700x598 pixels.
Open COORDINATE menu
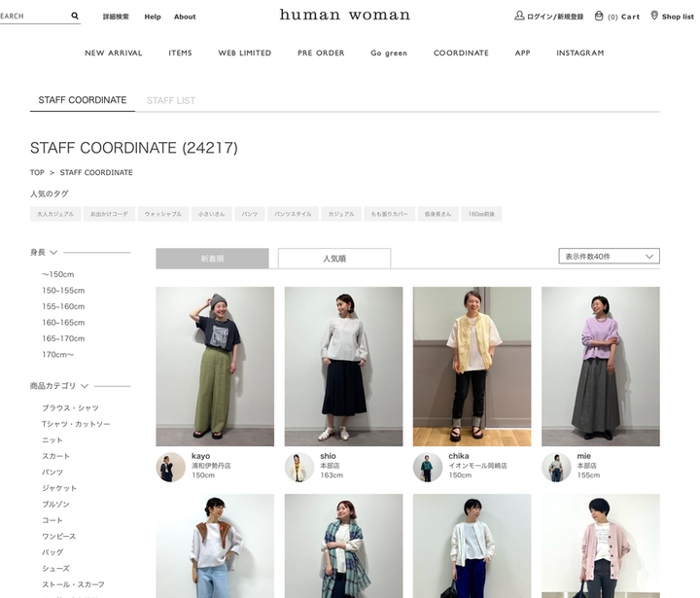461,53
